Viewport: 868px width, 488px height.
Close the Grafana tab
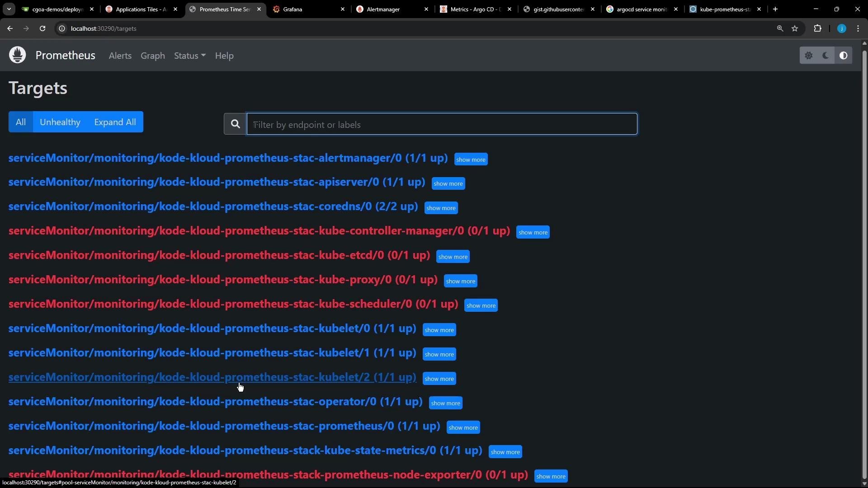[x=343, y=9]
